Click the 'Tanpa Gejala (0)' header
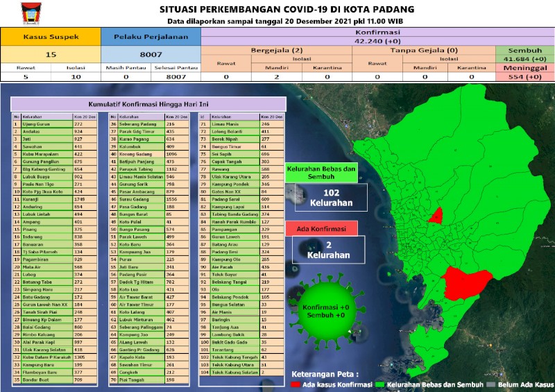This screenshot has width=555, height=392. (424, 50)
